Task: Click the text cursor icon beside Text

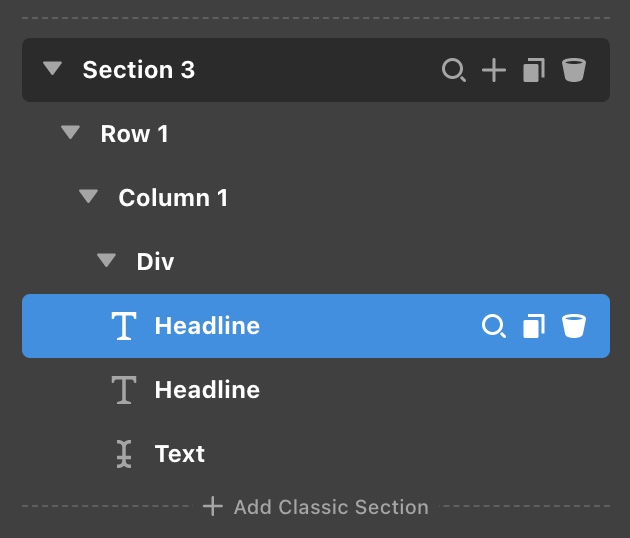Action: pyautogui.click(x=124, y=454)
